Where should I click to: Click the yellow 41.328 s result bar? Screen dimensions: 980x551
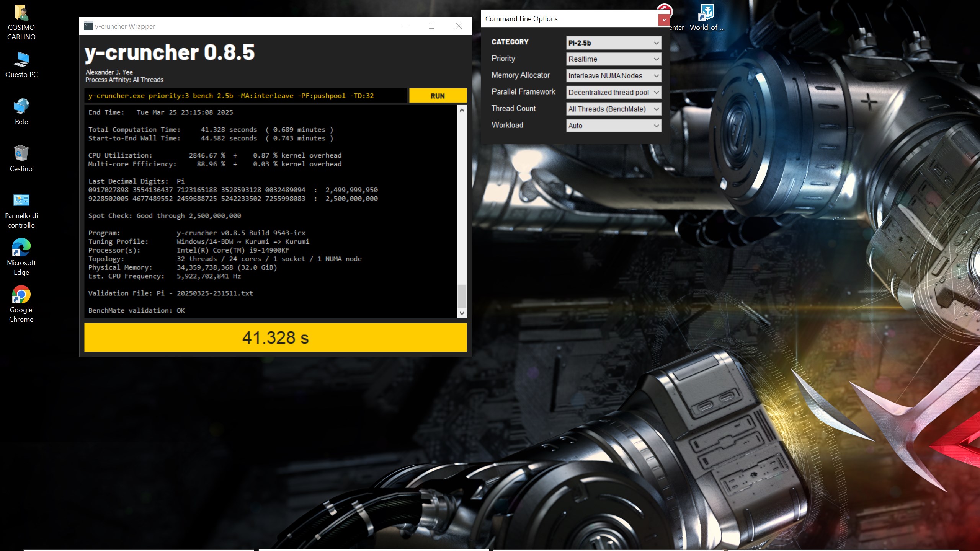click(x=275, y=337)
